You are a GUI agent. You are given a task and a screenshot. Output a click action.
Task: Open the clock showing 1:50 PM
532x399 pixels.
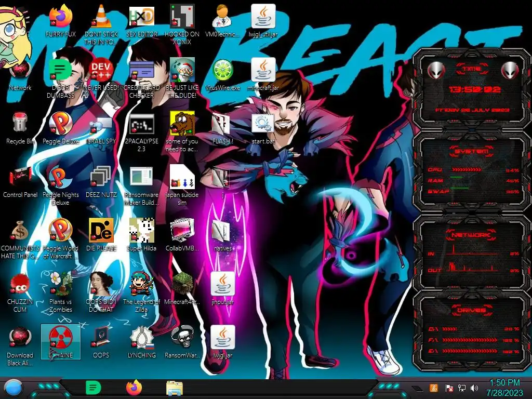(x=504, y=388)
